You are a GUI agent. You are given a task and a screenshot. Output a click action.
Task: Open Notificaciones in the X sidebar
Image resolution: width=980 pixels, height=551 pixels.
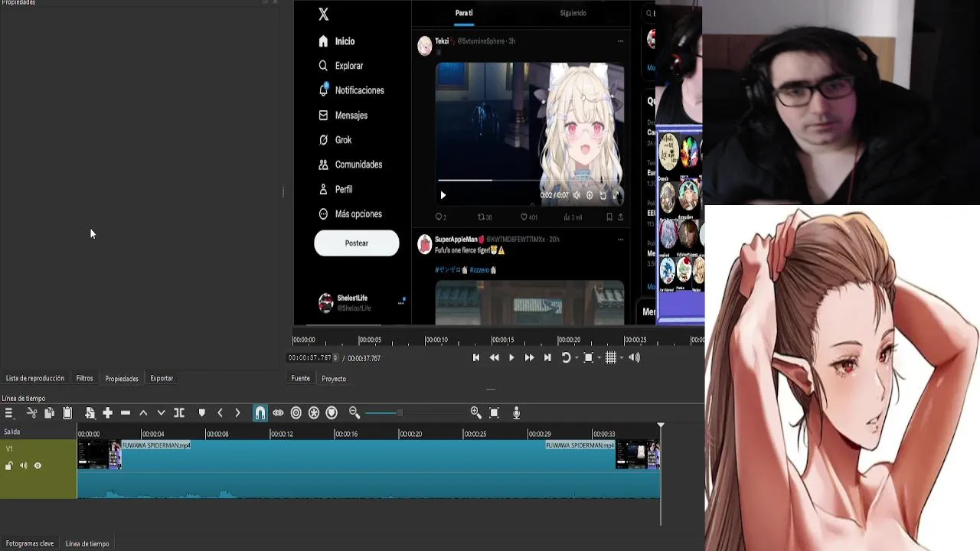coord(351,90)
